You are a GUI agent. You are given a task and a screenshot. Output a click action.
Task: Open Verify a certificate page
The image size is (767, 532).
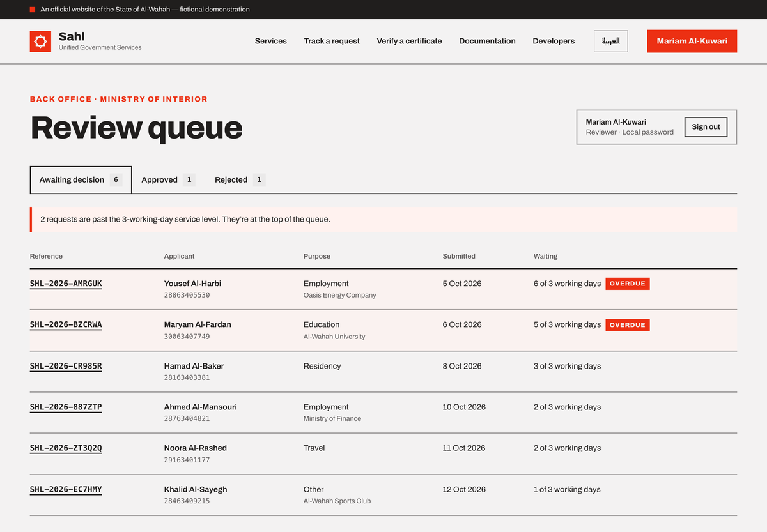pyautogui.click(x=409, y=41)
